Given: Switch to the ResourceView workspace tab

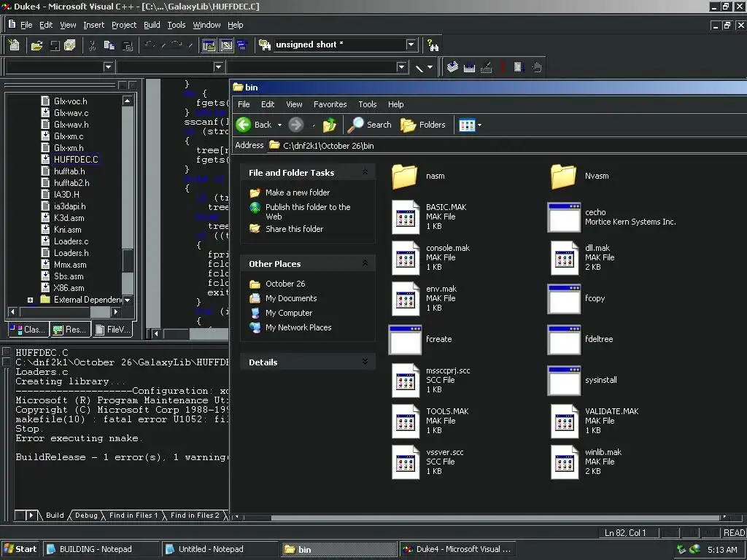Looking at the screenshot, I should click(70, 330).
